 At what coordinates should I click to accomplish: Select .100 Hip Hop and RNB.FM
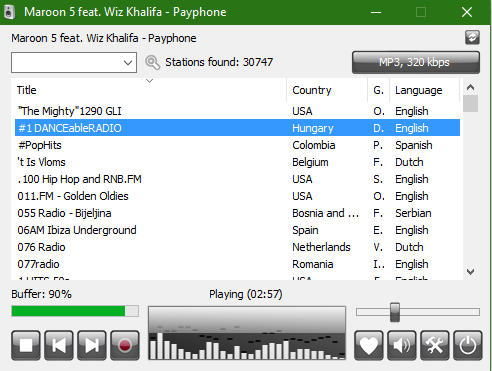(237, 179)
